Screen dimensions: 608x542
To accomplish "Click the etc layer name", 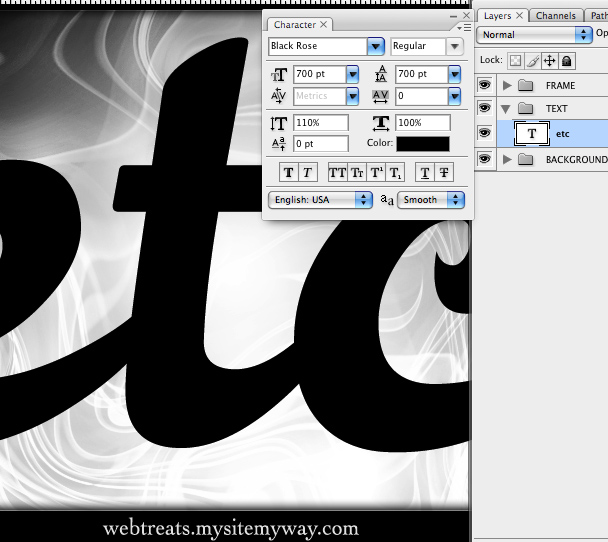I will coord(562,134).
